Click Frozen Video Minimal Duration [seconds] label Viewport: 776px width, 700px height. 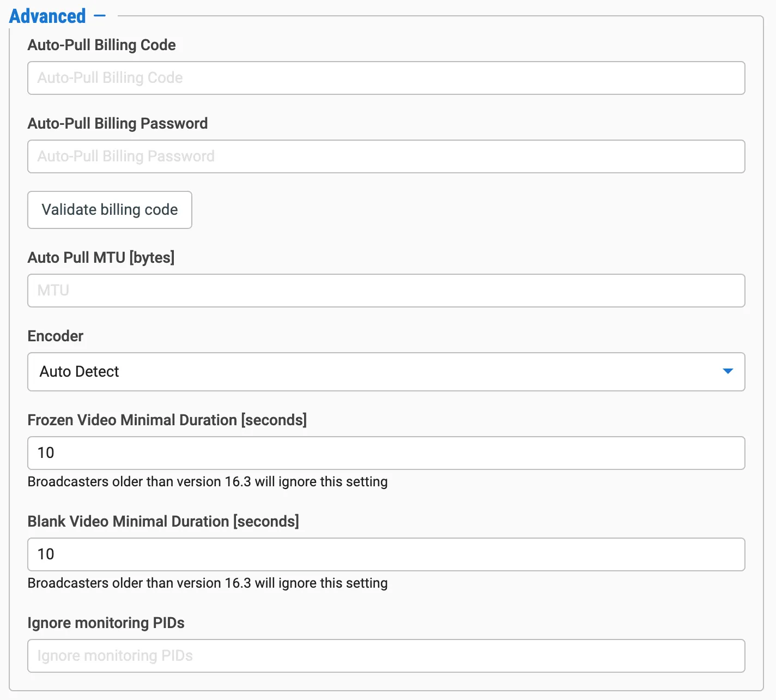(x=167, y=420)
